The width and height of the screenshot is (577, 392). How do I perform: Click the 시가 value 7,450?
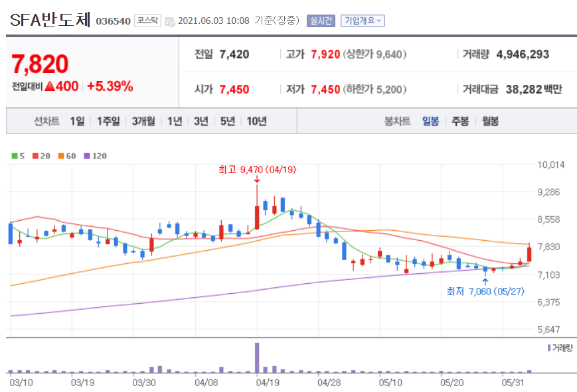[234, 90]
